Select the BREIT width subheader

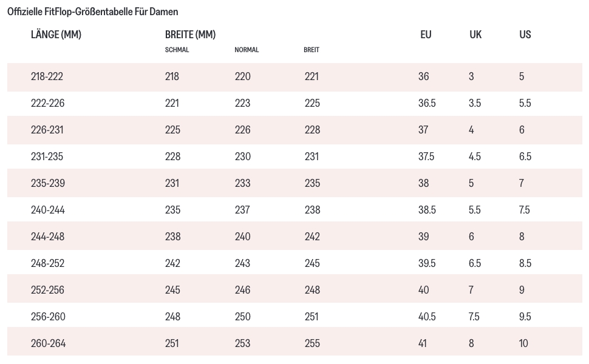point(312,50)
